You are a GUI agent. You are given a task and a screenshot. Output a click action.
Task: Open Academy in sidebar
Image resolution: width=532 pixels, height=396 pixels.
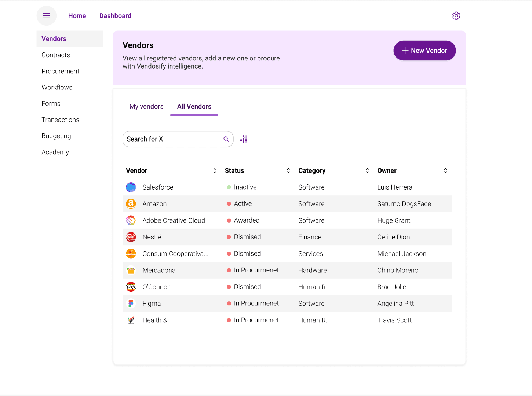(55, 152)
